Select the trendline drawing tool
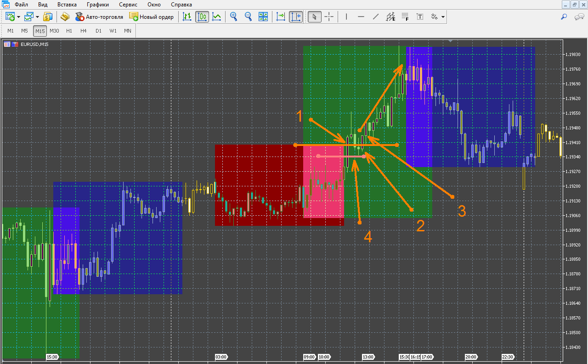This screenshot has height=364, width=588. [x=376, y=17]
